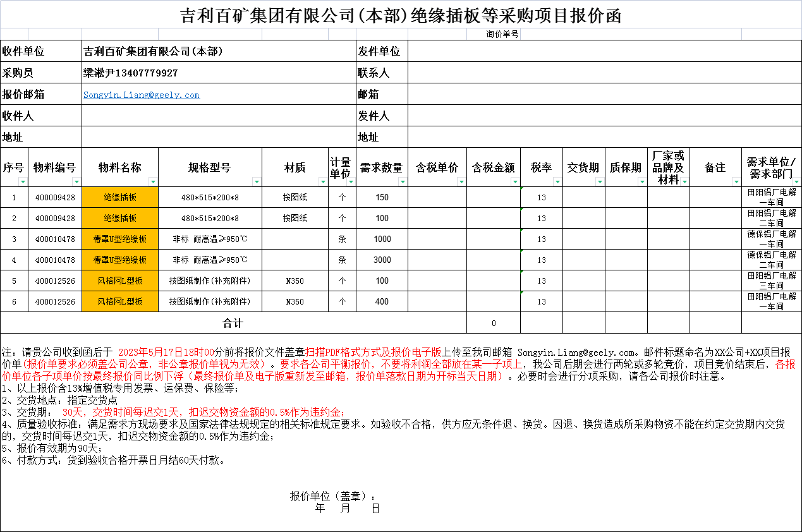This screenshot has height=532, width=802.
Task: Select department cell 德保铝厂电解二车间
Action: pyautogui.click(x=771, y=260)
